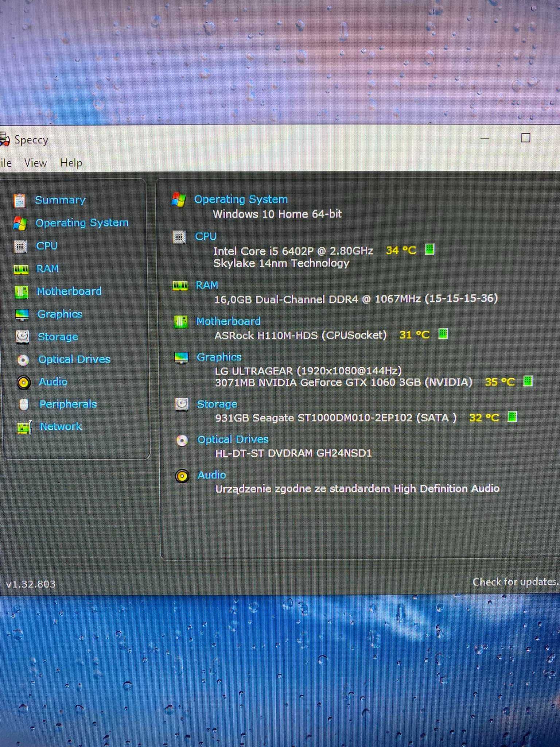560x747 pixels.
Task: Open the Help menu
Action: point(71,163)
